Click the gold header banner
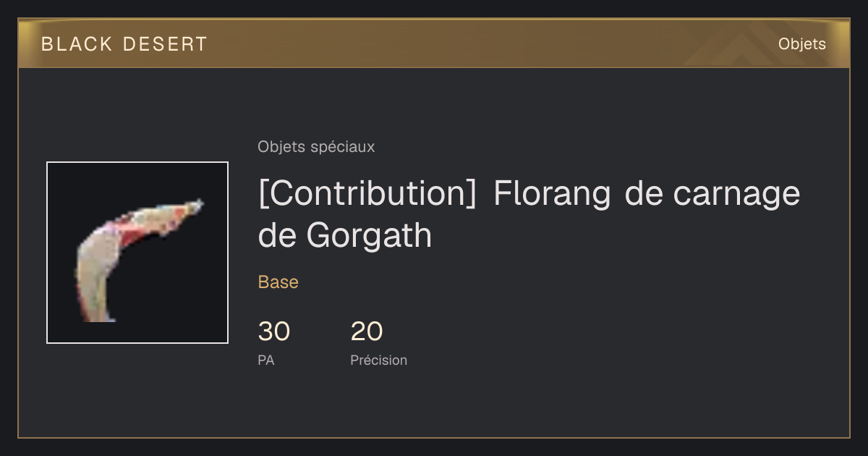The height and width of the screenshot is (456, 868). click(x=434, y=43)
